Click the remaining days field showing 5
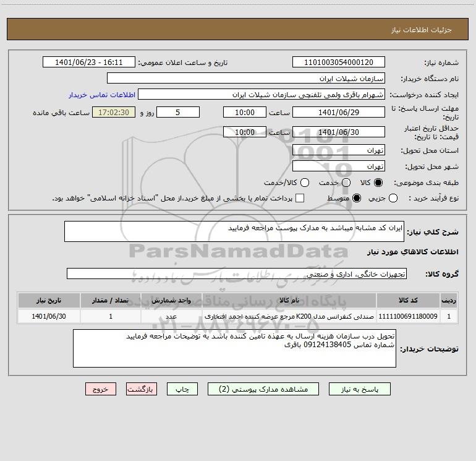This screenshot has width=476, height=461. click(178, 112)
